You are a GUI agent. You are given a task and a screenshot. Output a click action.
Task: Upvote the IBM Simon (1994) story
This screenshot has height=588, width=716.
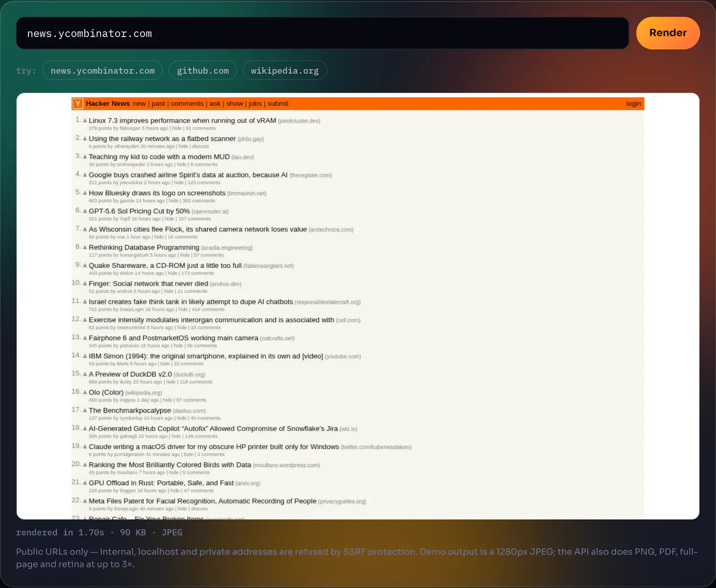[85, 356]
